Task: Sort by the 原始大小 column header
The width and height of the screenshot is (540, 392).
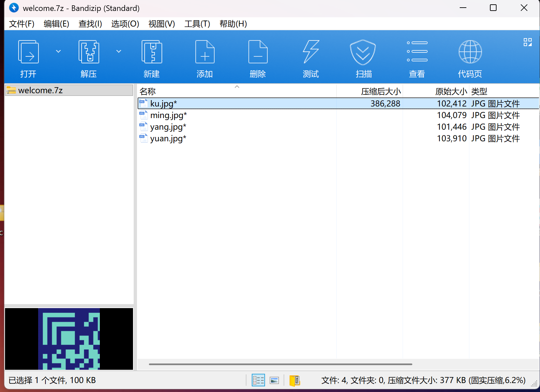Action: (x=436, y=91)
